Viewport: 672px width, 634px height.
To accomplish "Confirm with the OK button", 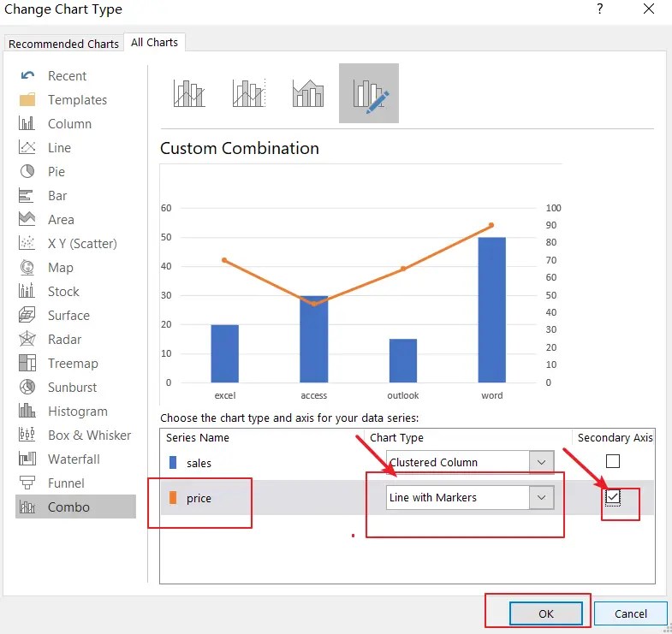I will point(546,613).
